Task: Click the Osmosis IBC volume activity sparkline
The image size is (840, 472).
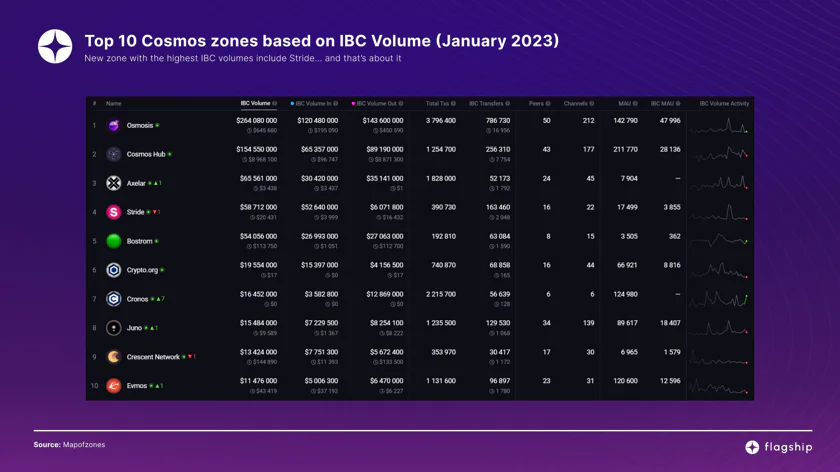Action: click(719, 125)
